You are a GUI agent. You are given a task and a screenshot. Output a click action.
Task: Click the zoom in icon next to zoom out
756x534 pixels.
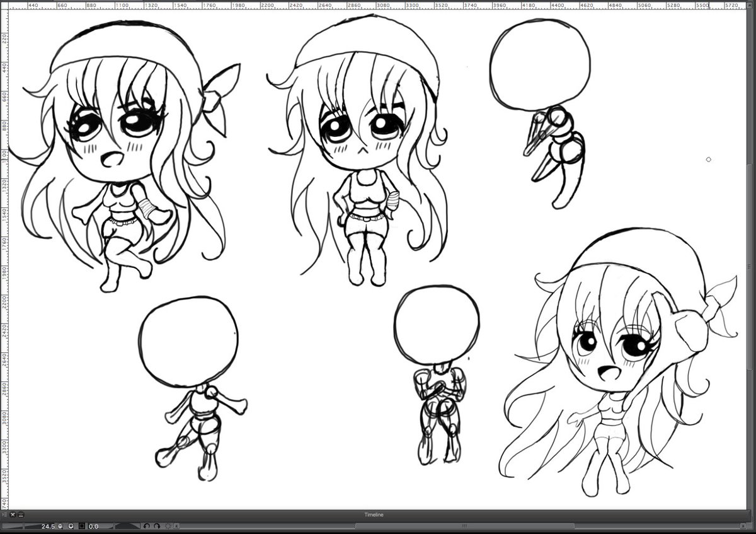tap(71, 526)
